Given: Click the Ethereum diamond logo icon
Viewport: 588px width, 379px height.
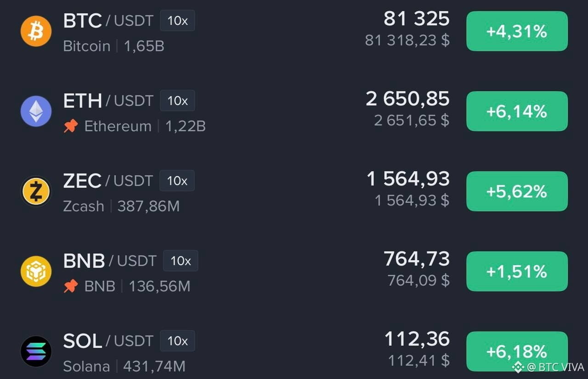Looking at the screenshot, I should [x=36, y=111].
